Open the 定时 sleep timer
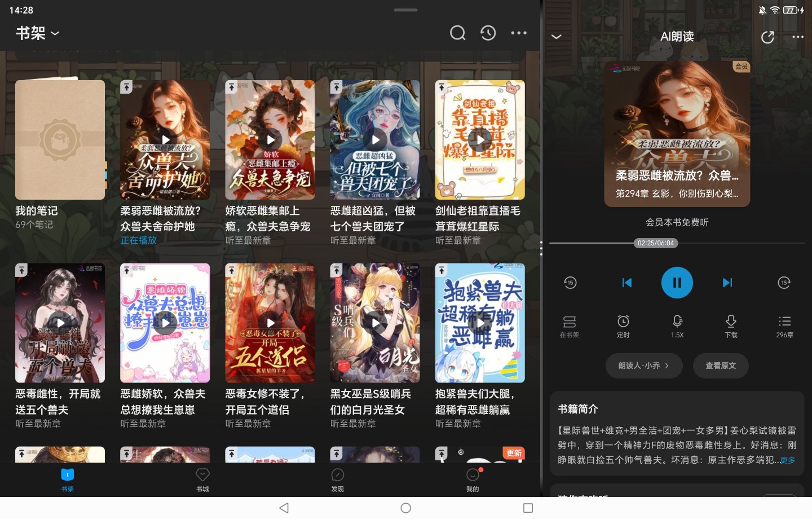Viewport: 812px width, 519px height. 623,327
